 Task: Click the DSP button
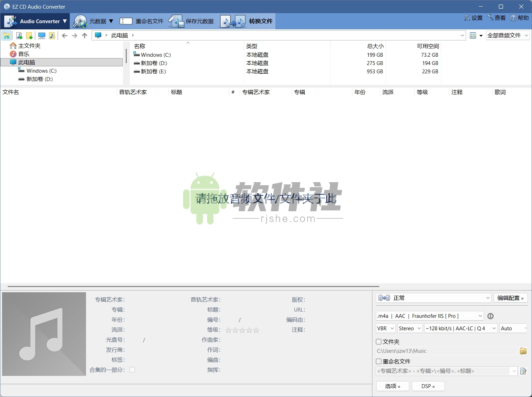(x=428, y=386)
